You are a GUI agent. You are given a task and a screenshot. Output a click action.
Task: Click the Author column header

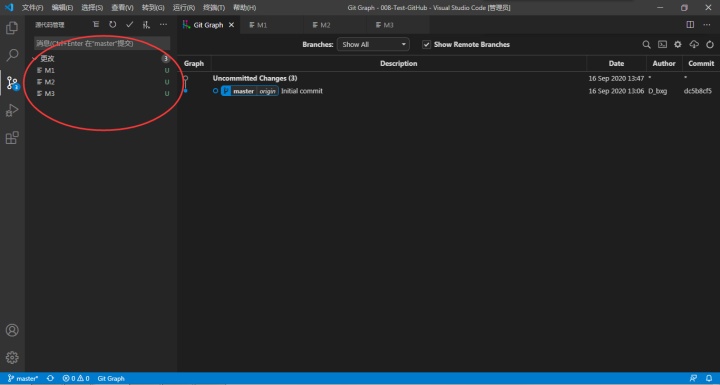tap(664, 63)
